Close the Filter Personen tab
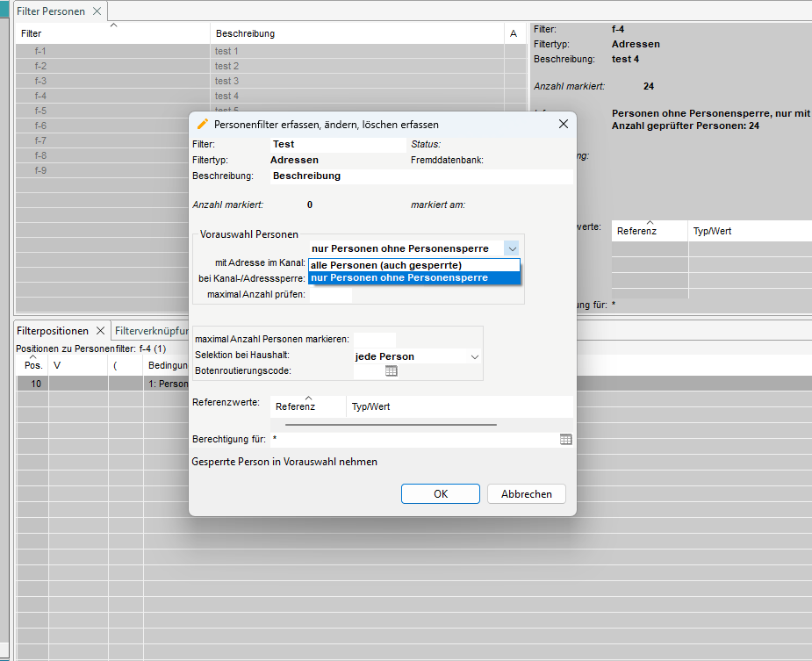 97,11
